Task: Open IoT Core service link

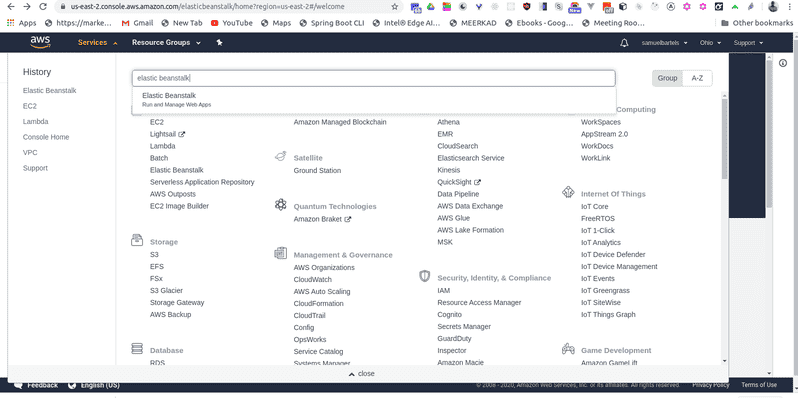Action: (594, 207)
